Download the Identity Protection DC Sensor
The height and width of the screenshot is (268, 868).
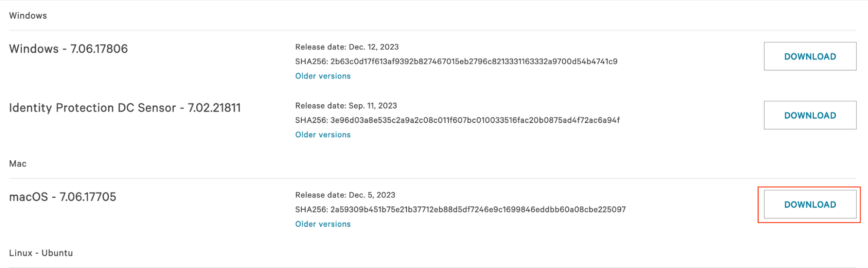coord(810,116)
